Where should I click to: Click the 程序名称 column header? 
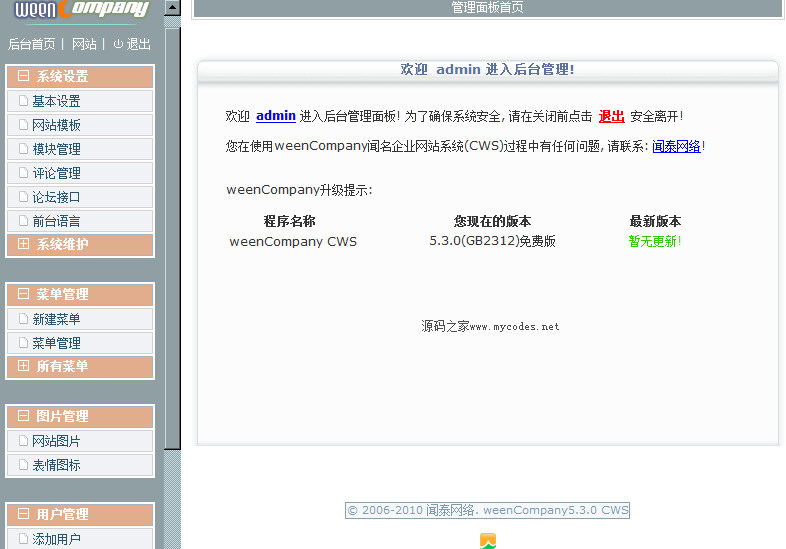coord(289,221)
